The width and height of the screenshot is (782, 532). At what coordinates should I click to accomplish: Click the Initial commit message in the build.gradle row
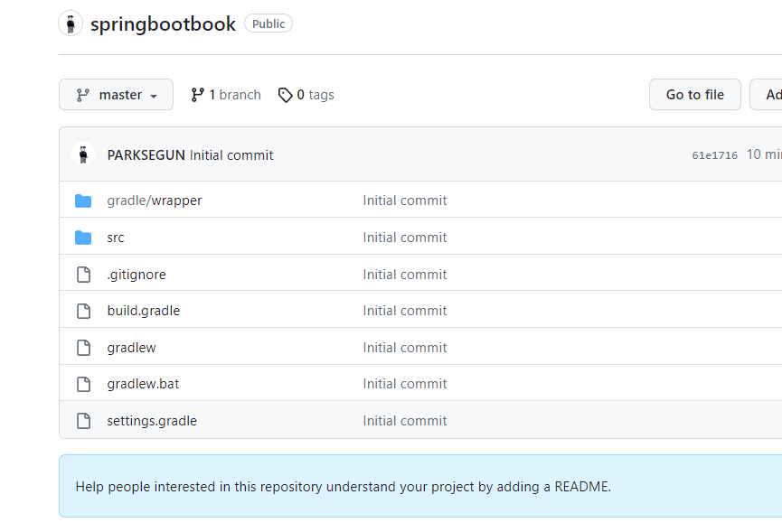click(x=405, y=311)
